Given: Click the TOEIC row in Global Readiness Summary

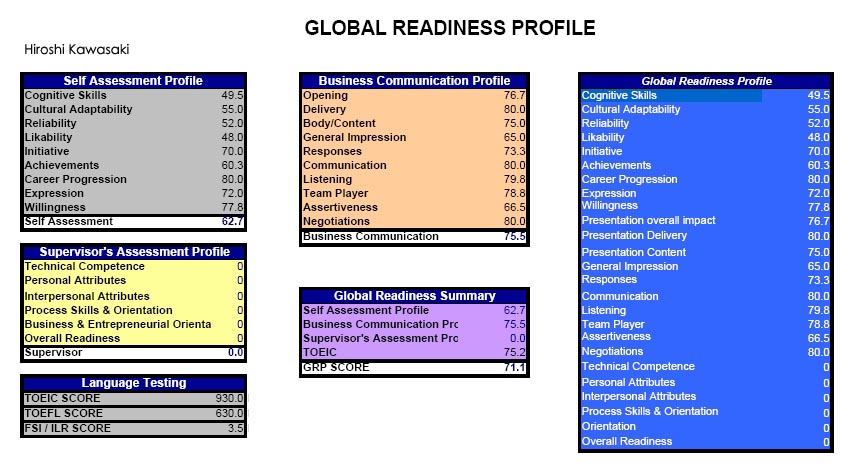Looking at the screenshot, I should pos(414,352).
